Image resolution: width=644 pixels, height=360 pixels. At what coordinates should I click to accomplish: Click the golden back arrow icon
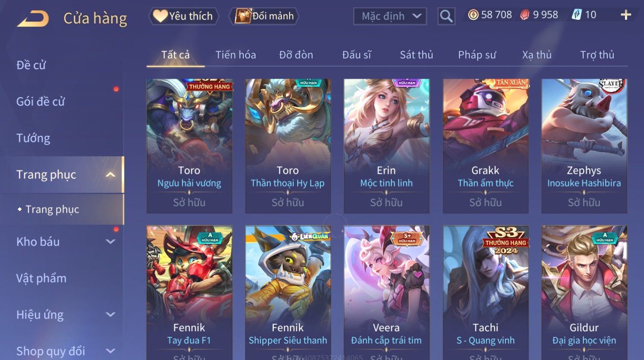point(33,19)
